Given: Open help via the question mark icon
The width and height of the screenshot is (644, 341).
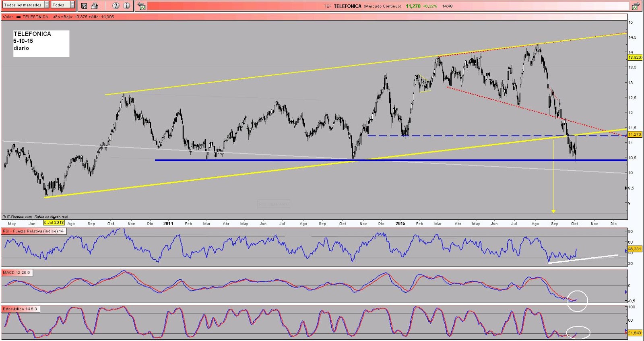Looking at the screenshot, I should (x=116, y=6).
